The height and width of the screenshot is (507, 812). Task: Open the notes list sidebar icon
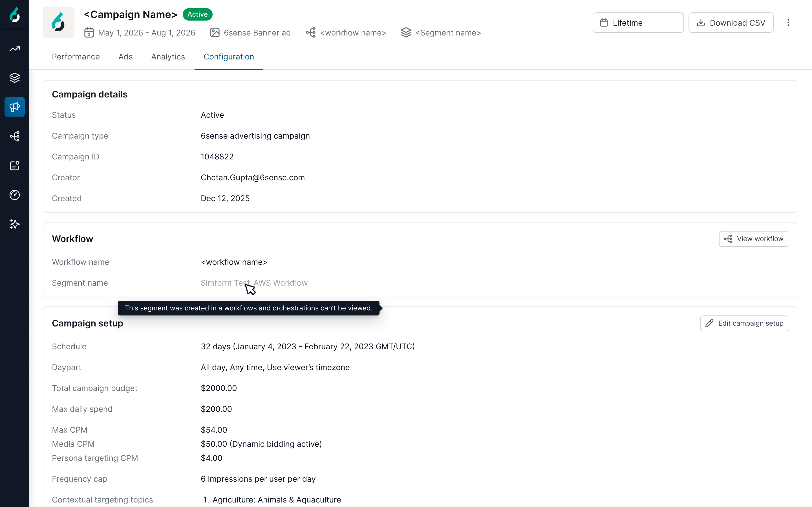pyautogui.click(x=14, y=165)
